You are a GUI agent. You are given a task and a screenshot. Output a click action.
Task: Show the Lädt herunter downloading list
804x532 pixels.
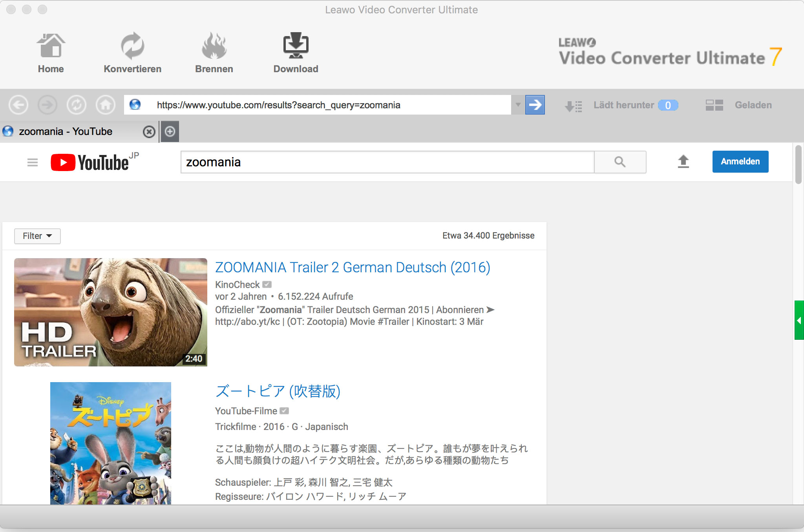(623, 105)
